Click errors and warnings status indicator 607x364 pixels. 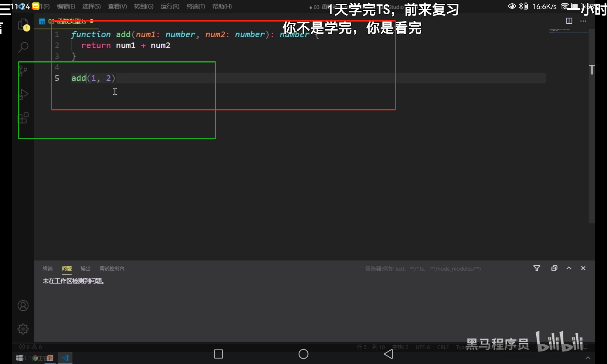click(x=31, y=347)
